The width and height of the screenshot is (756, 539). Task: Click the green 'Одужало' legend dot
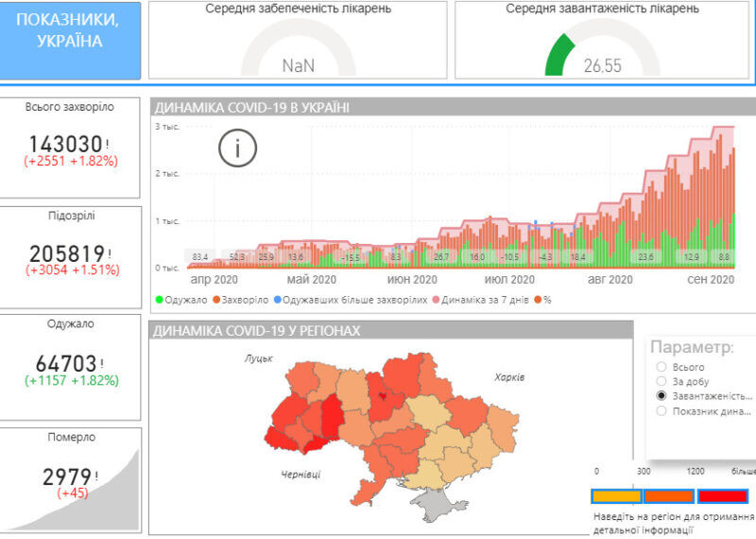[160, 300]
